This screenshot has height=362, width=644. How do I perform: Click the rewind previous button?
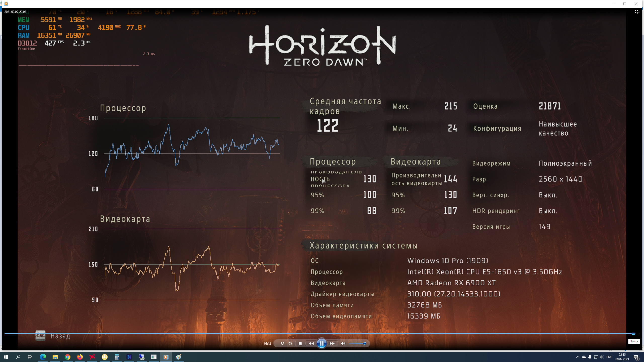[x=311, y=343]
